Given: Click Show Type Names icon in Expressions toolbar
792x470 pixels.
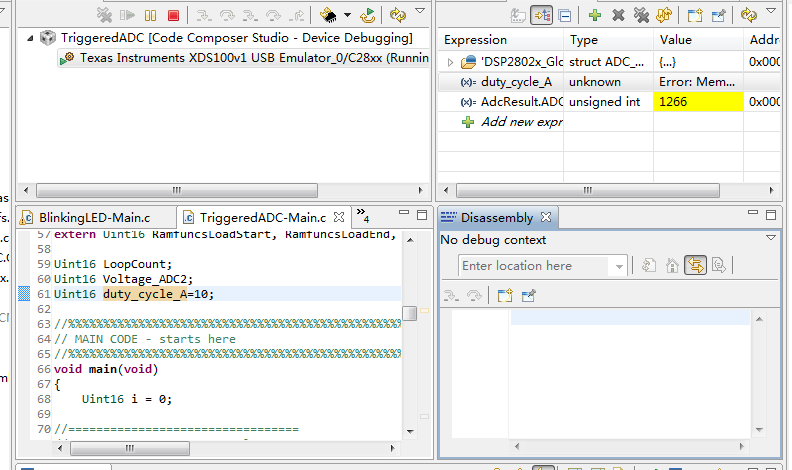Looking at the screenshot, I should [518, 16].
